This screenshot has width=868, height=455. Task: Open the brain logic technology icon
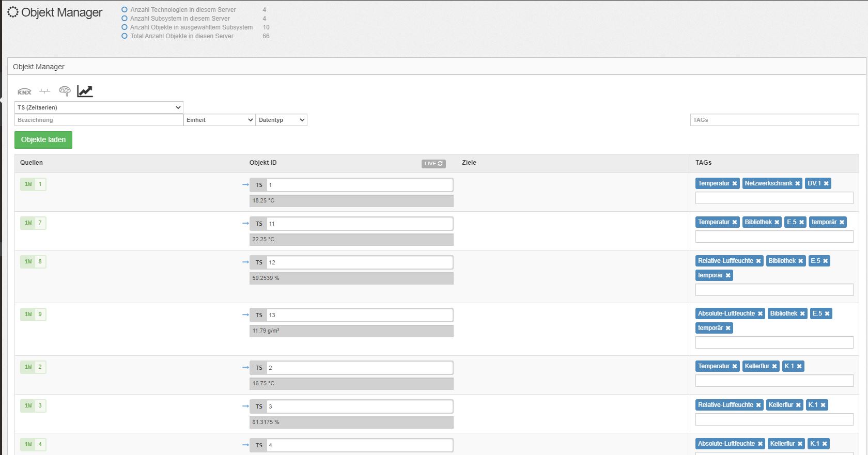click(x=65, y=91)
